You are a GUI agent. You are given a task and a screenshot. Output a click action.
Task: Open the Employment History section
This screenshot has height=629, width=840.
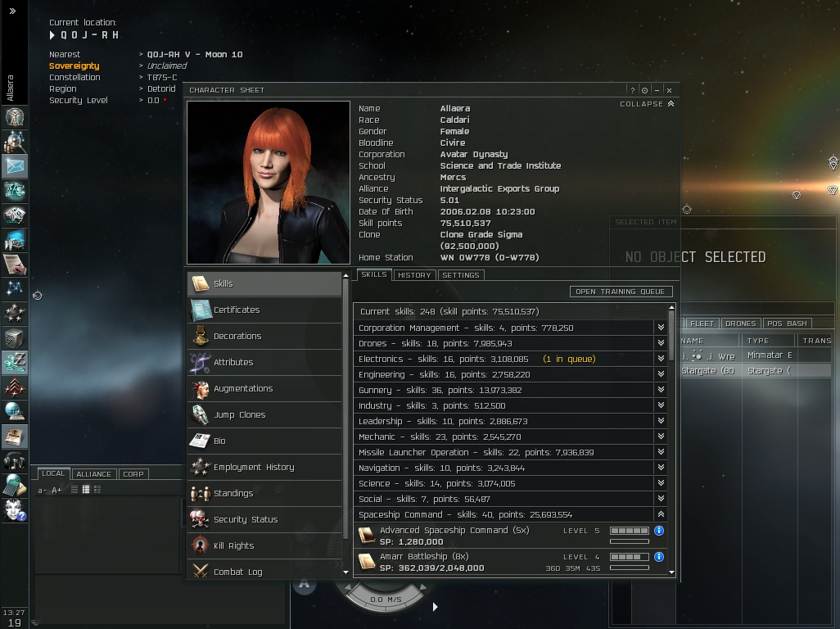pyautogui.click(x=264, y=467)
